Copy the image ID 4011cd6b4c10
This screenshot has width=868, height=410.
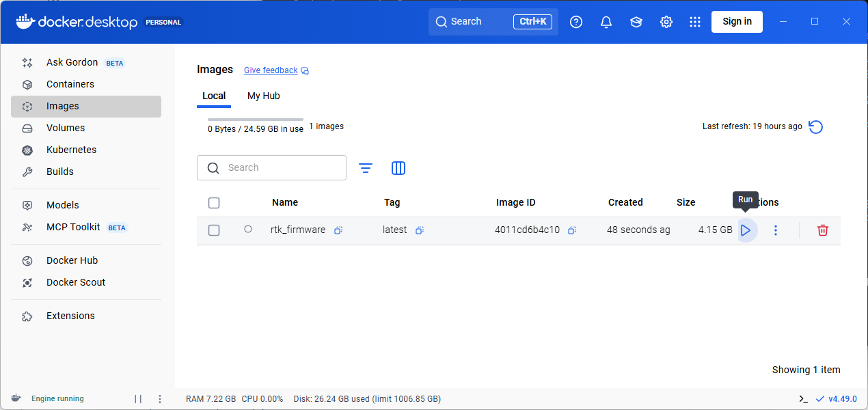(572, 230)
